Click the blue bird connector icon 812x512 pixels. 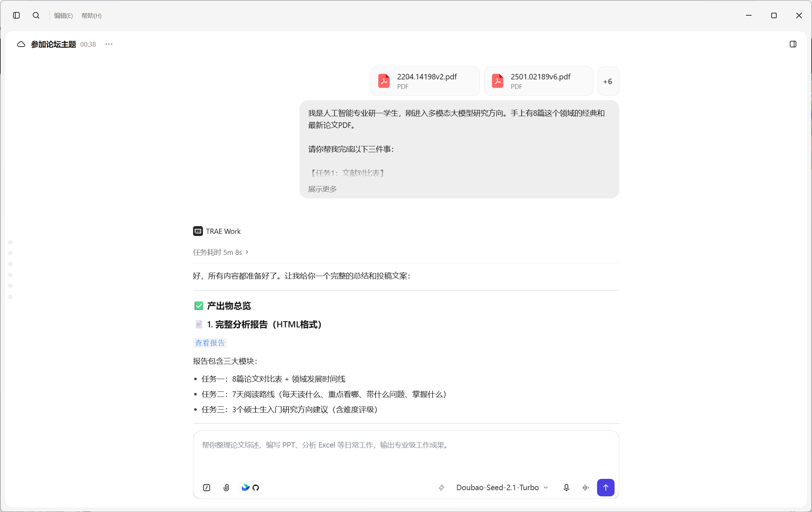(x=246, y=487)
